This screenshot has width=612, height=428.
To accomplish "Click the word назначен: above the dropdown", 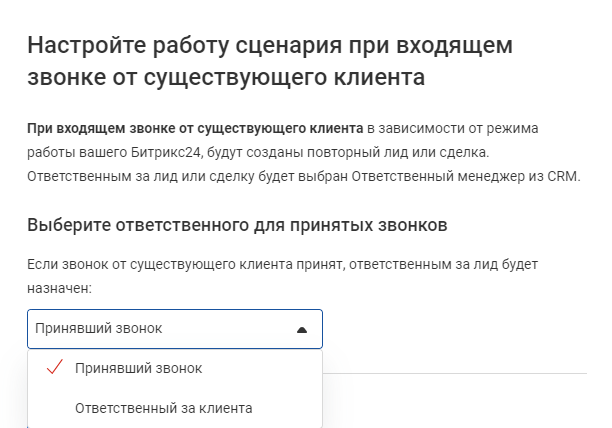I will pos(59,288).
